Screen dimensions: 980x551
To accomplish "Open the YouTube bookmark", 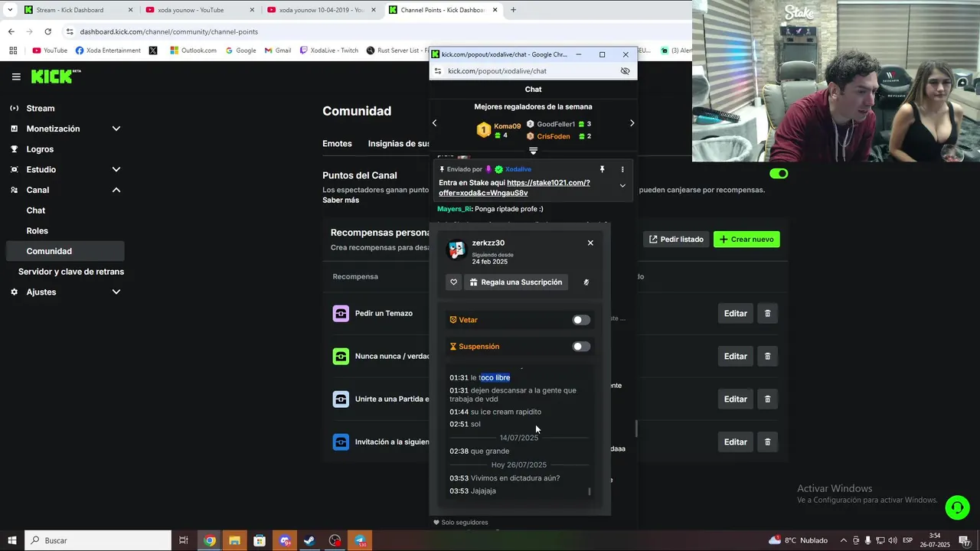I will [51, 51].
